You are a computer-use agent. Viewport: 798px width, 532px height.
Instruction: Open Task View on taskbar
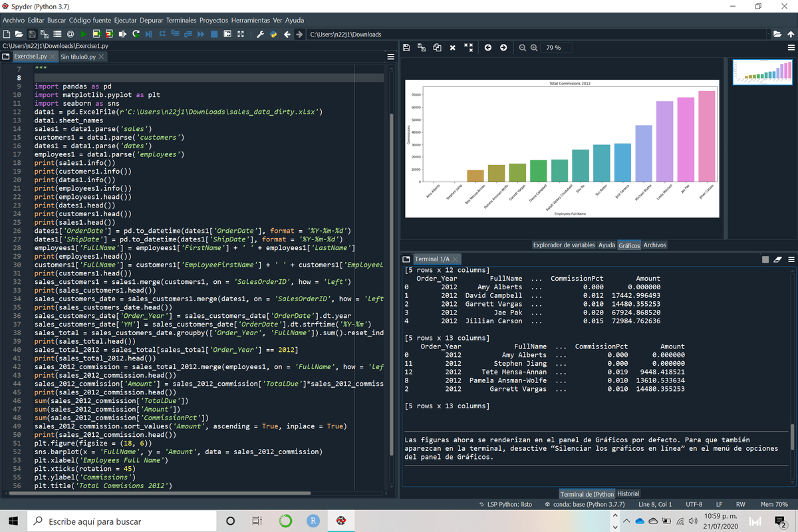coord(258,521)
